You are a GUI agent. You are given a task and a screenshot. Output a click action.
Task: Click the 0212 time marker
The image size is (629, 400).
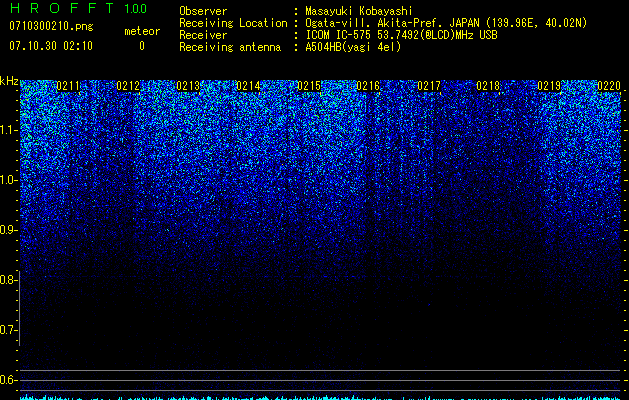(x=128, y=86)
